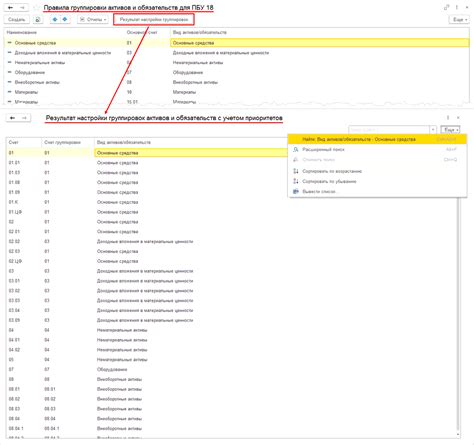
Task: Select the Нематериальные активы row in the top list
Action: click(237, 62)
